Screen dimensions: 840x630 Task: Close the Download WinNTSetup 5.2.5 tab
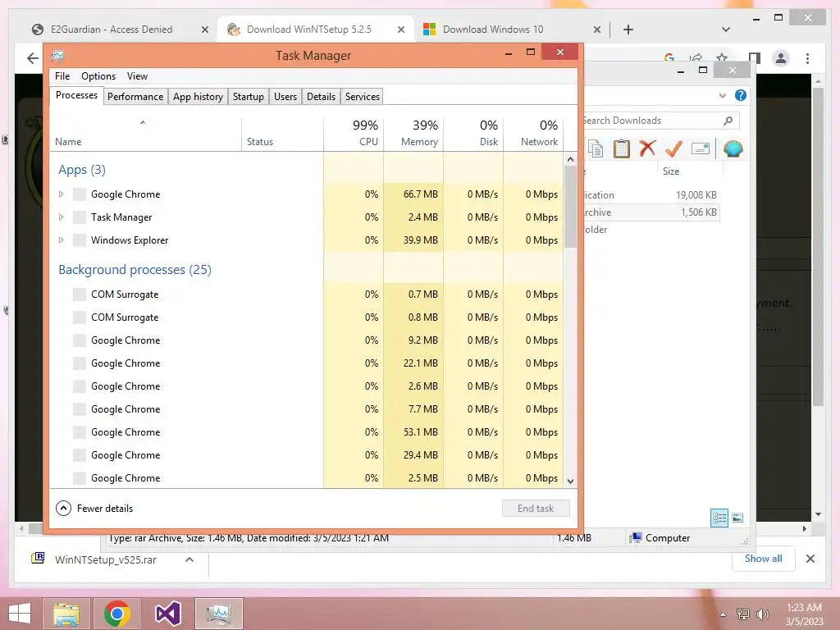400,30
